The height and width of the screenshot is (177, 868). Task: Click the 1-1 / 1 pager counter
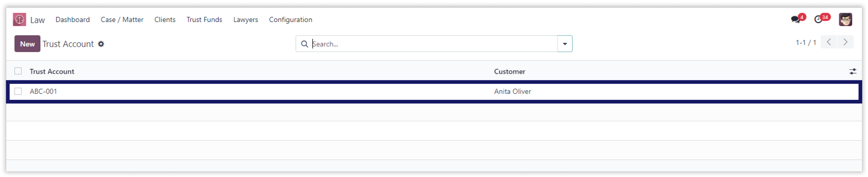pos(806,43)
